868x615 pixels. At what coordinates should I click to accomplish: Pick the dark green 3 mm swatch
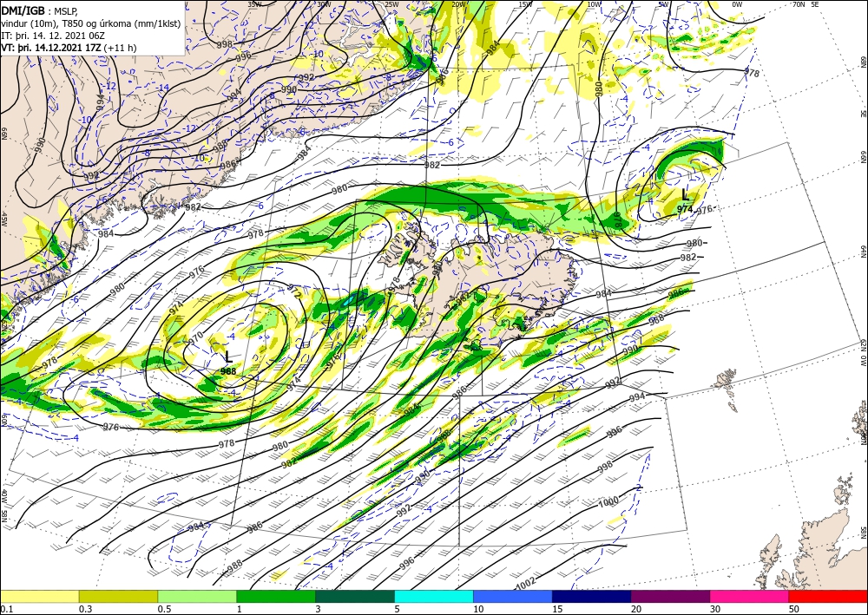pos(355,596)
